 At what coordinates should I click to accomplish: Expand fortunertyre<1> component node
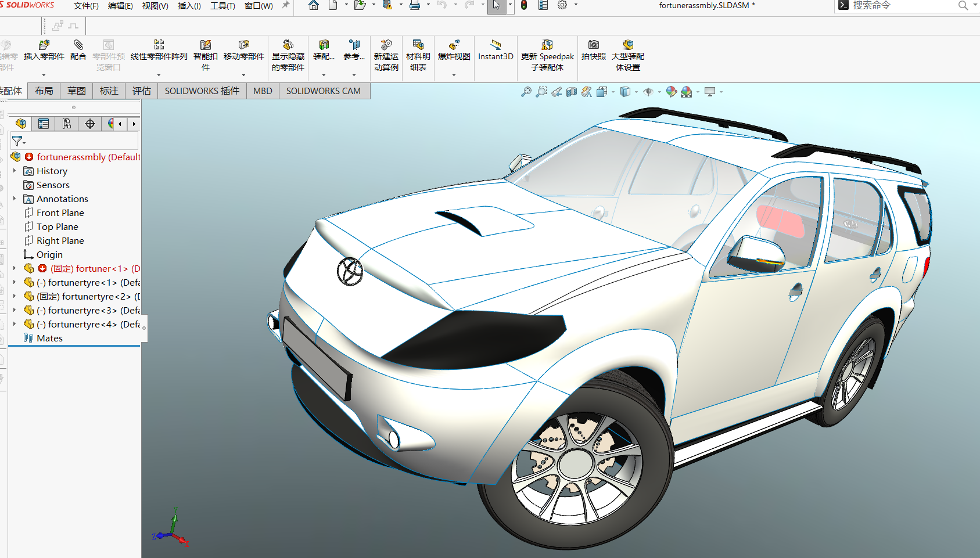tap(15, 282)
